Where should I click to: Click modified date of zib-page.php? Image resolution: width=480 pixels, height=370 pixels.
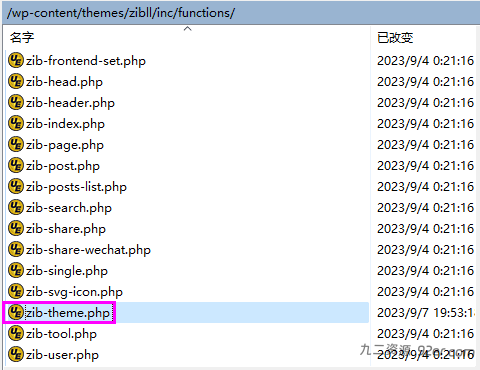pyautogui.click(x=425, y=145)
